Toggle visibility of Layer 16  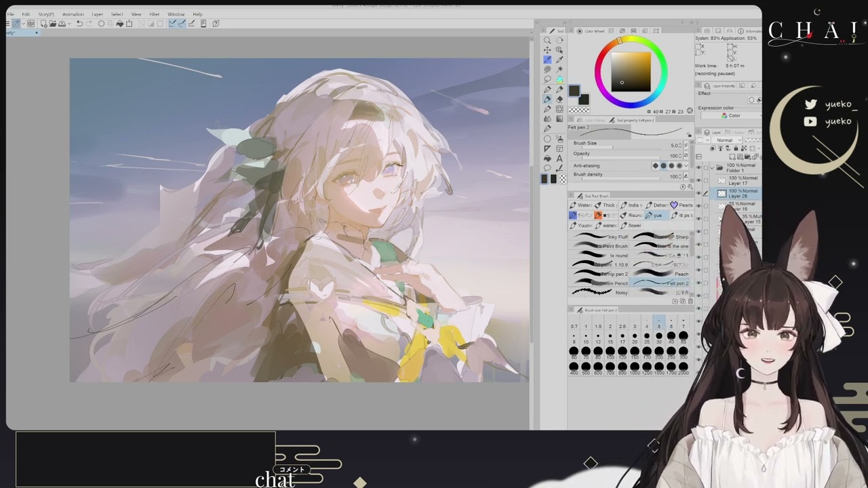click(x=698, y=206)
